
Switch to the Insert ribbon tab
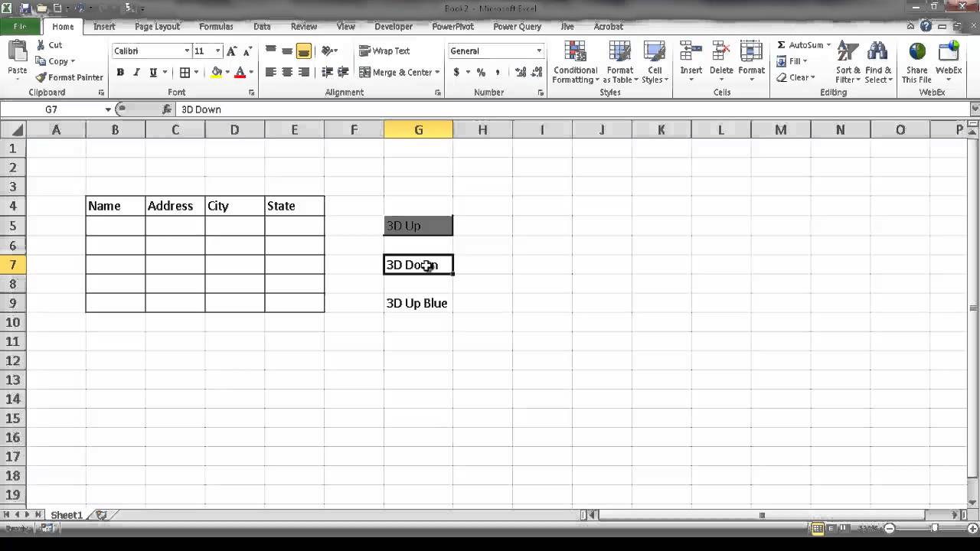point(104,26)
